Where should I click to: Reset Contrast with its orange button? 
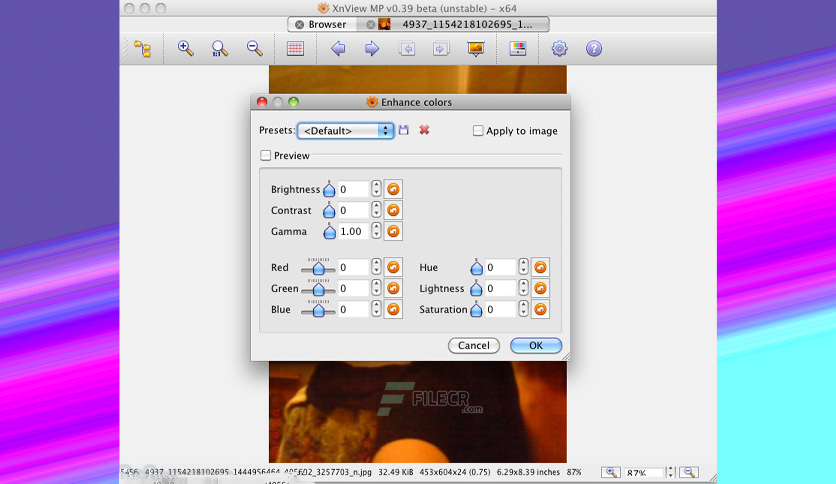(393, 210)
